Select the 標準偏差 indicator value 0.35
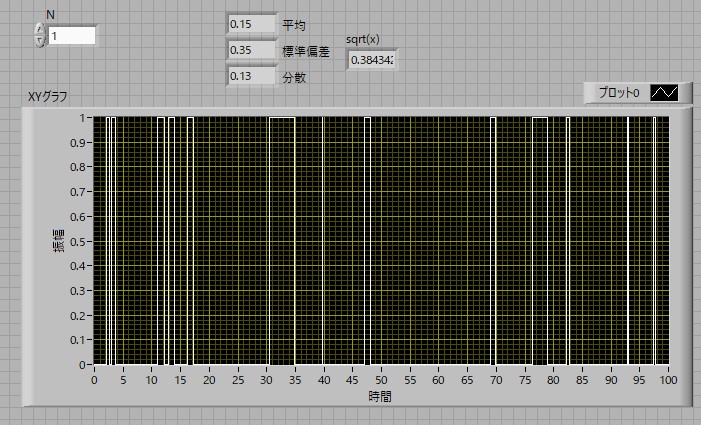Image resolution: width=701 pixels, height=425 pixels. point(250,50)
